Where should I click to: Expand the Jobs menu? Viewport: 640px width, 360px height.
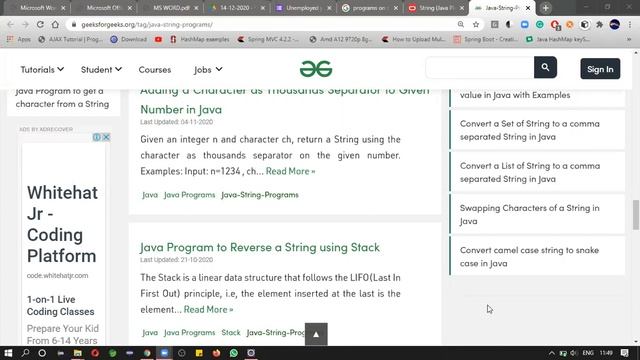[208, 69]
